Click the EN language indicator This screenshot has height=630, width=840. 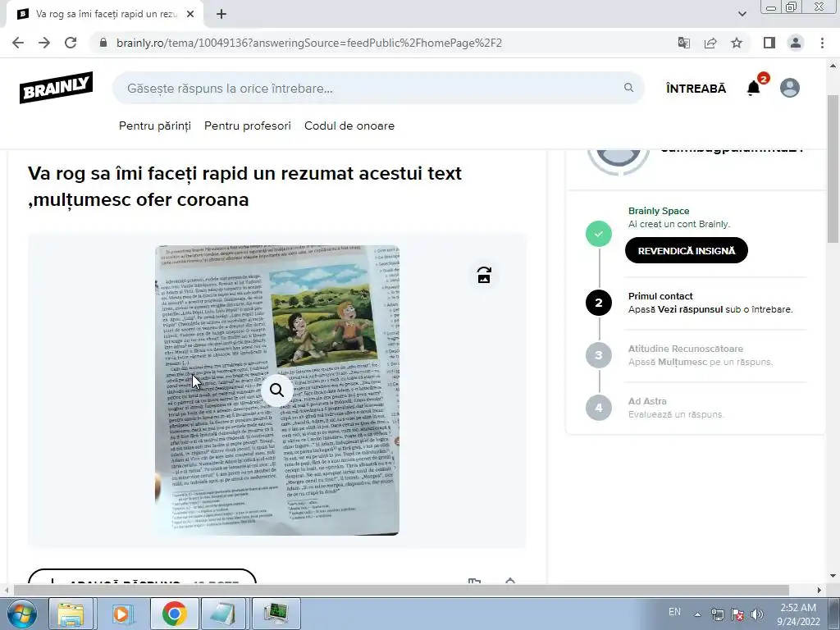click(x=674, y=612)
